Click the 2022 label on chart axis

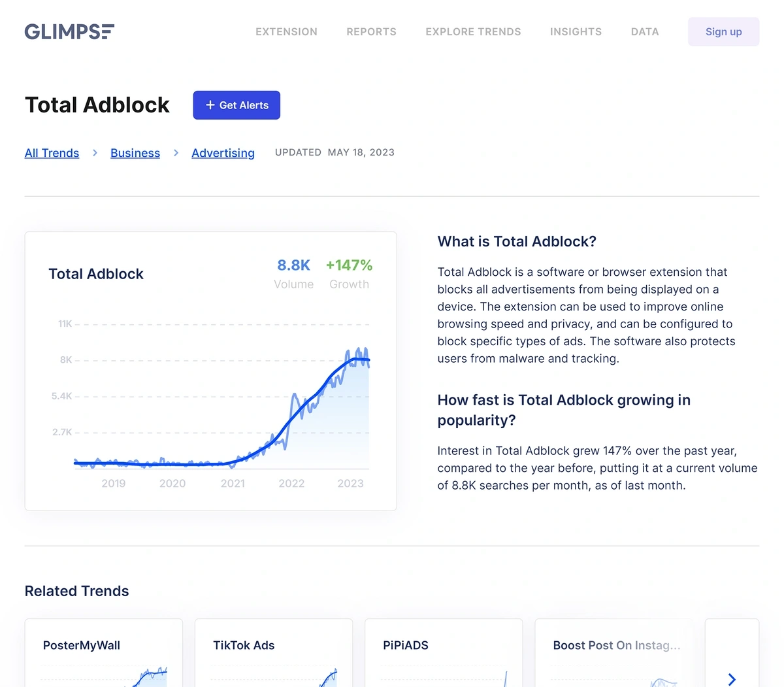tap(291, 484)
